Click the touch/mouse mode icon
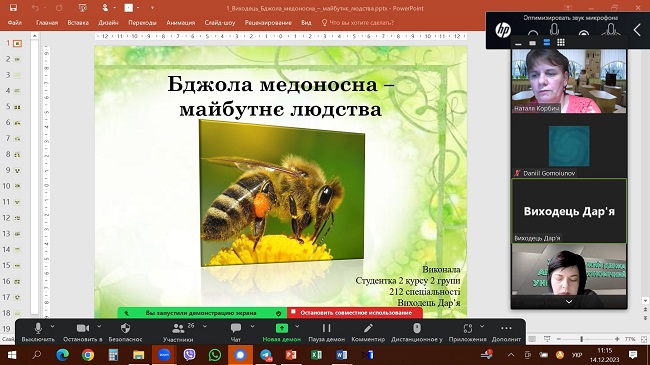The image size is (650, 365). 105,8
